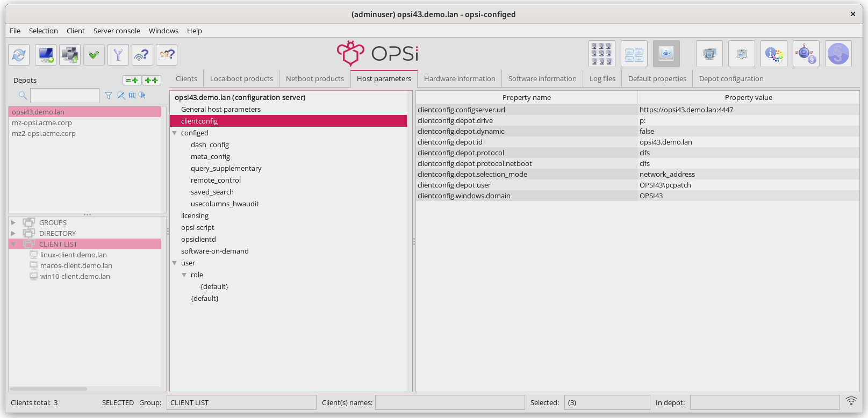Open the File menu
Viewport: 868px width, 418px height.
(x=15, y=31)
